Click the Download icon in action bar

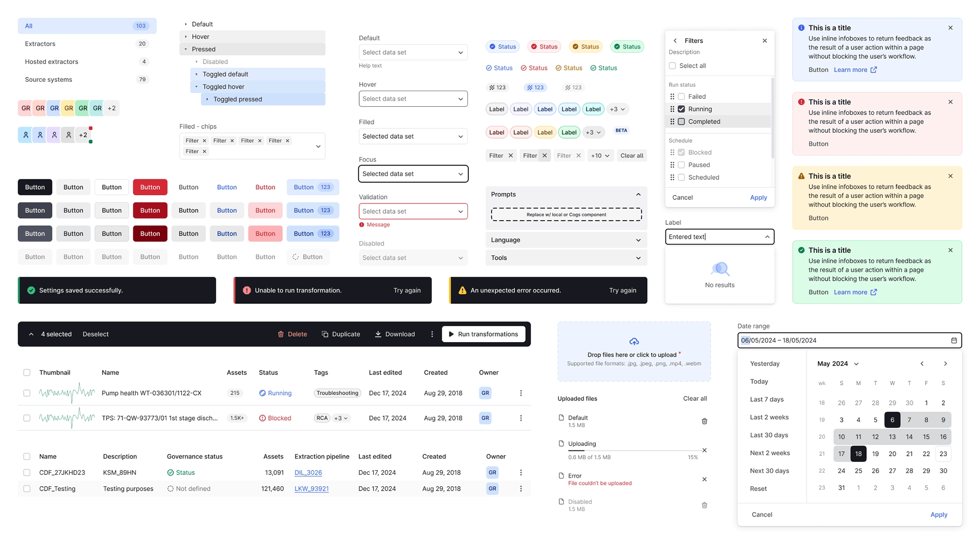pyautogui.click(x=378, y=334)
